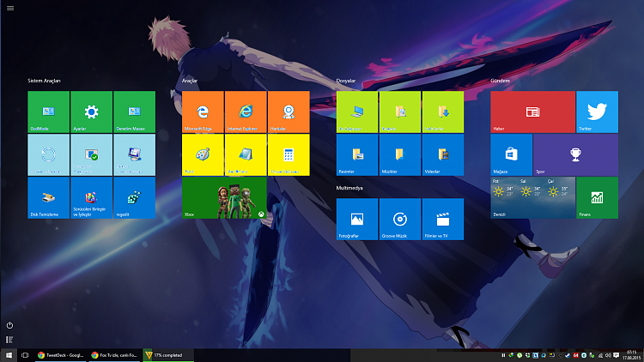This screenshot has width=644, height=362.
Task: Click the monitor with green checkmark tile
Action: click(x=91, y=154)
